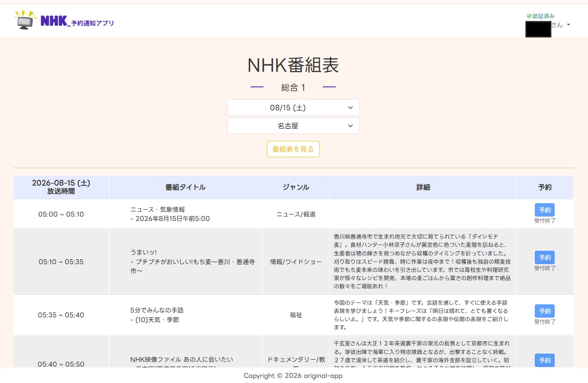The height and width of the screenshot is (383, 588).
Task: Click the 認証済み green check icon
Action: pyautogui.click(x=529, y=16)
